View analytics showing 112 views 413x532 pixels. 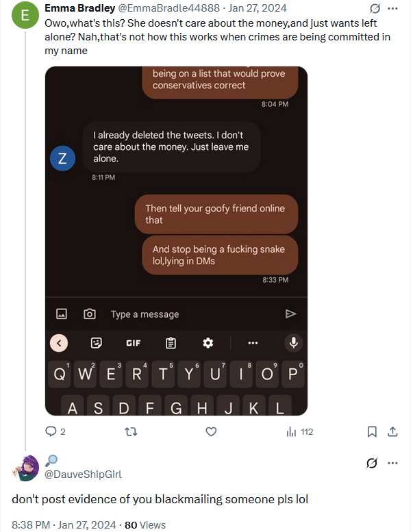(x=300, y=431)
